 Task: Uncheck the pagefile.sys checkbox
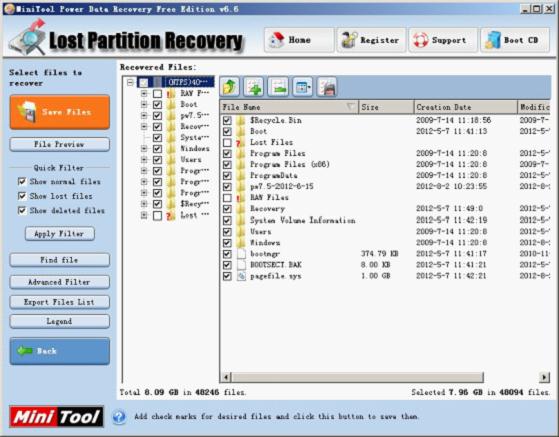coord(227,276)
